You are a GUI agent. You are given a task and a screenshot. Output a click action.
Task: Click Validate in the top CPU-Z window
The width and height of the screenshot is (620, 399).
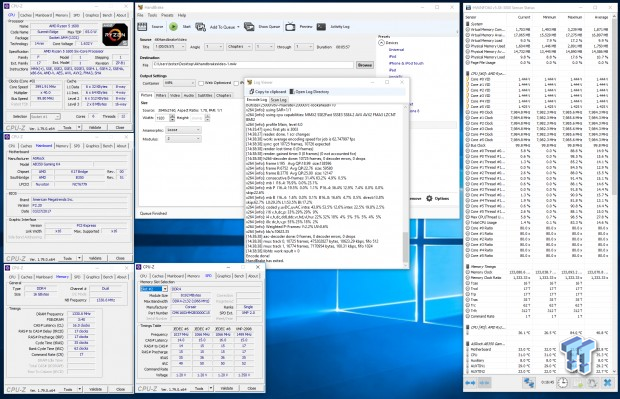[x=95, y=127]
